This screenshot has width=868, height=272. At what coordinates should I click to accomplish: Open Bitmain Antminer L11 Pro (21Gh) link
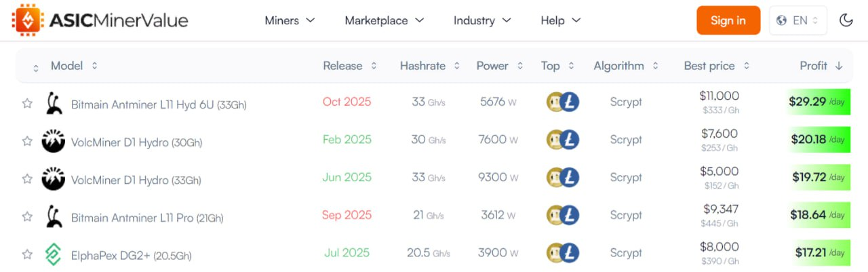[x=147, y=218]
